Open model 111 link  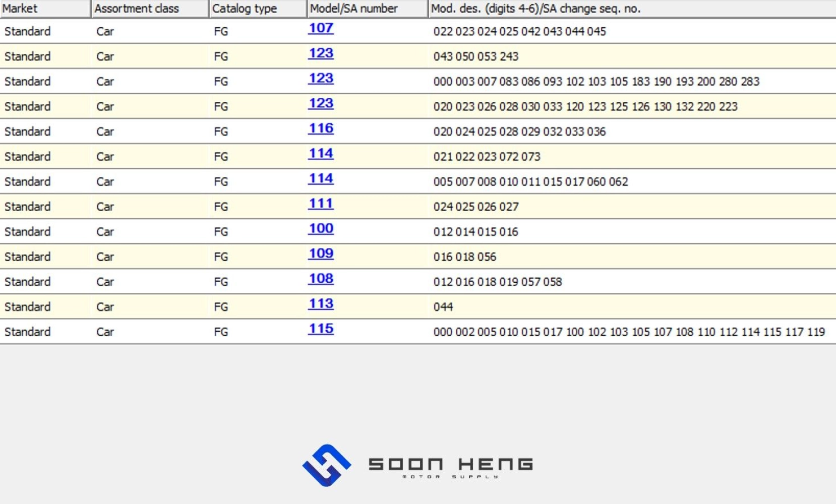(321, 204)
